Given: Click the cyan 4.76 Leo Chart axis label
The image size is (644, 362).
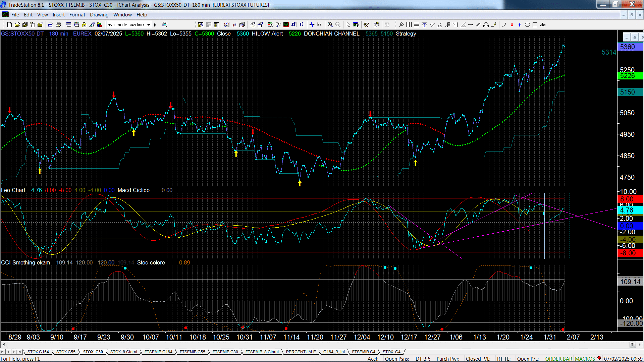Looking at the screenshot, I should 630,210.
